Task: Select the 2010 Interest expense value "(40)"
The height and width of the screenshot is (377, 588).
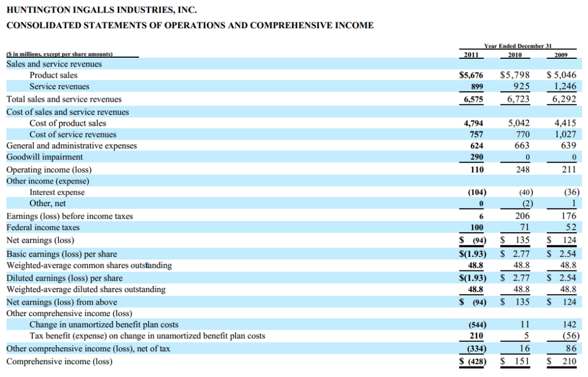Action: tap(526, 192)
